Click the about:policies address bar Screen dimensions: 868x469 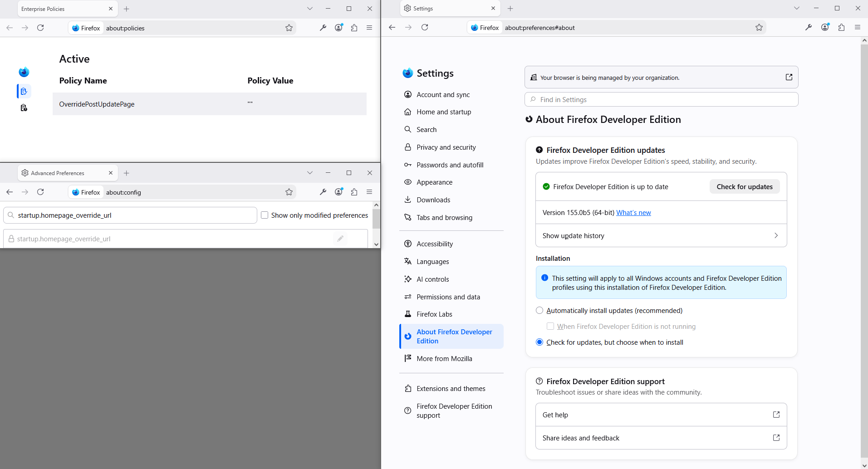point(181,28)
